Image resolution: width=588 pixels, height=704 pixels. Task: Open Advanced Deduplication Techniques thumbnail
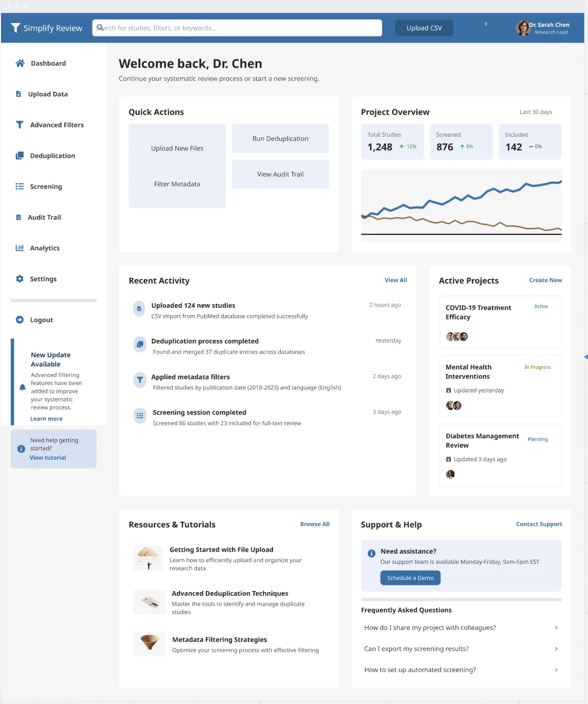pos(150,602)
